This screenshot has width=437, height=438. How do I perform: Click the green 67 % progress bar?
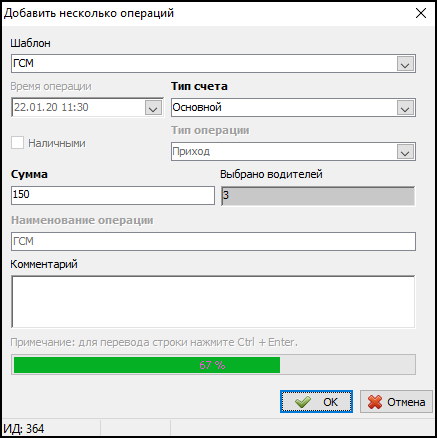click(x=213, y=365)
